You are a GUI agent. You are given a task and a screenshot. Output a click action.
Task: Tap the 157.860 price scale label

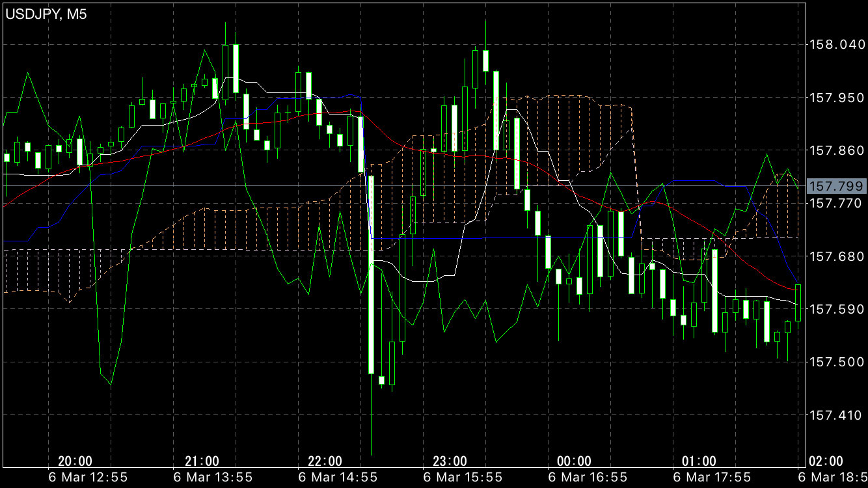click(x=835, y=150)
